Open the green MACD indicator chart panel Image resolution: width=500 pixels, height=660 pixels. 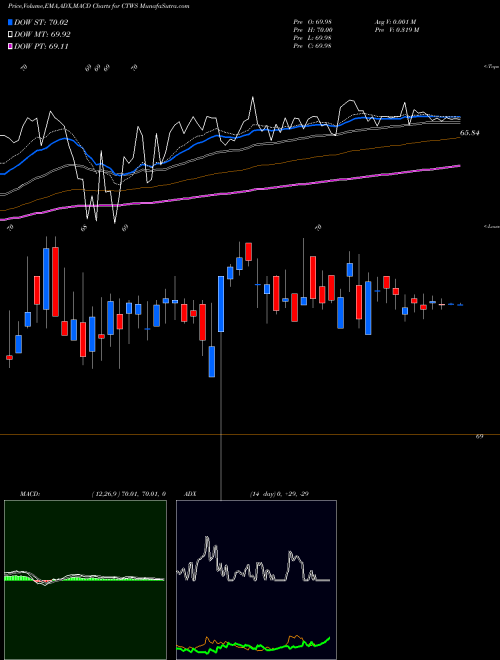[x=85, y=580]
